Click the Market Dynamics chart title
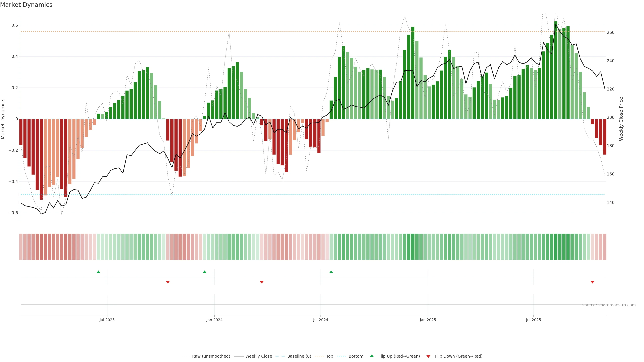This screenshot has height=362, width=644. (x=26, y=5)
